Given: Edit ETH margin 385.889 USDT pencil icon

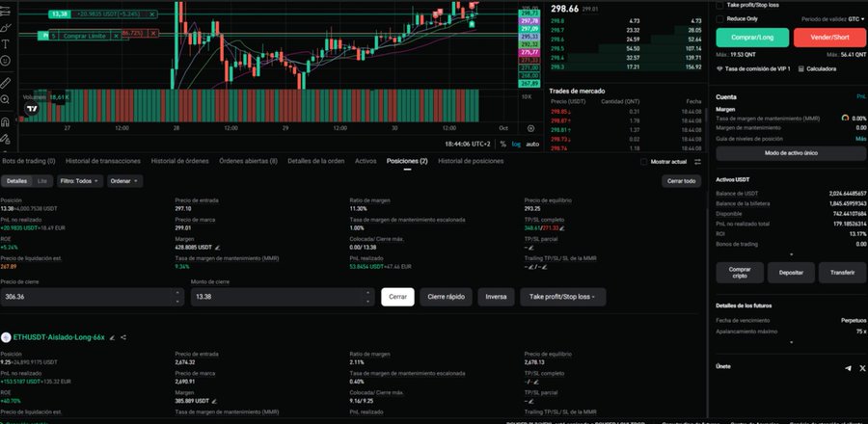Looking at the screenshot, I should [215, 401].
